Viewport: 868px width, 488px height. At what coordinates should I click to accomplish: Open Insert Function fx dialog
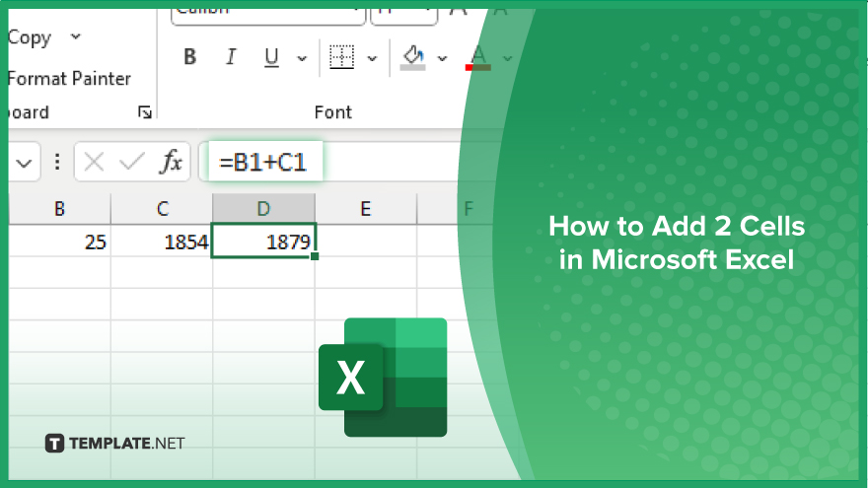(171, 162)
